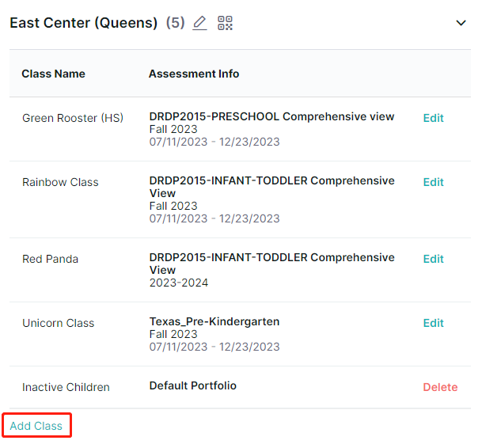Select the Rainbow Class row name

tap(60, 182)
